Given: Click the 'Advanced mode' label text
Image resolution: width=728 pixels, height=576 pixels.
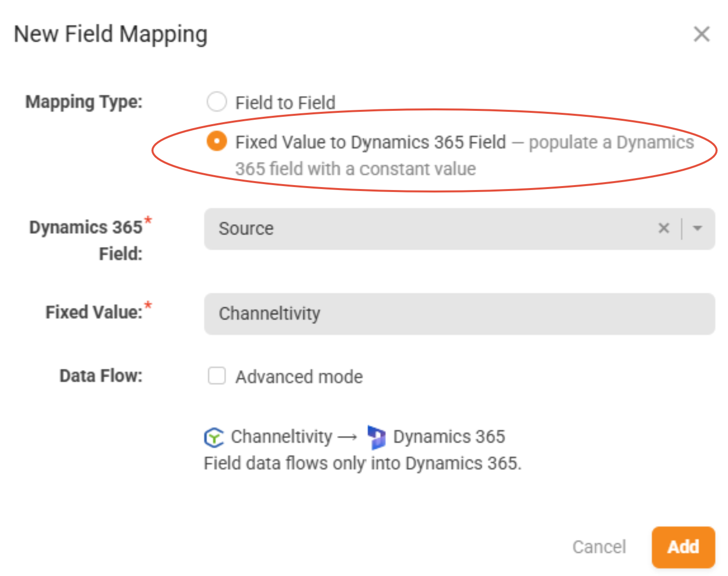Looking at the screenshot, I should click(x=299, y=377).
